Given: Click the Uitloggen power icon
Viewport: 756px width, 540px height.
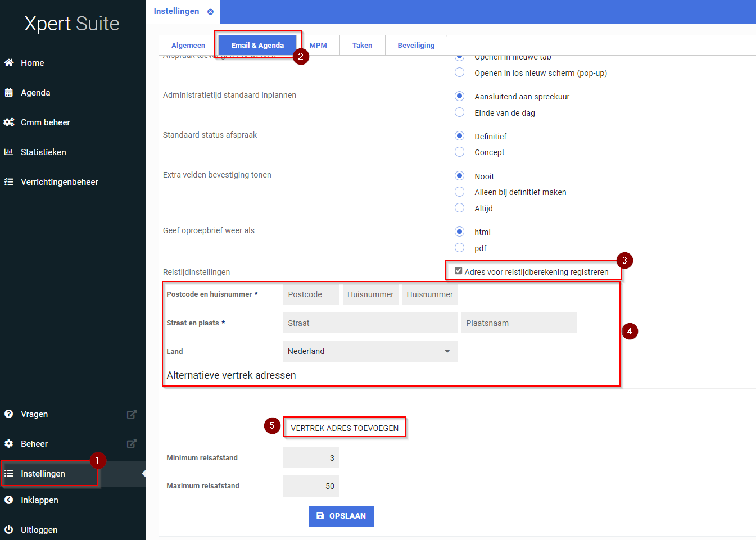Looking at the screenshot, I should [x=9, y=529].
